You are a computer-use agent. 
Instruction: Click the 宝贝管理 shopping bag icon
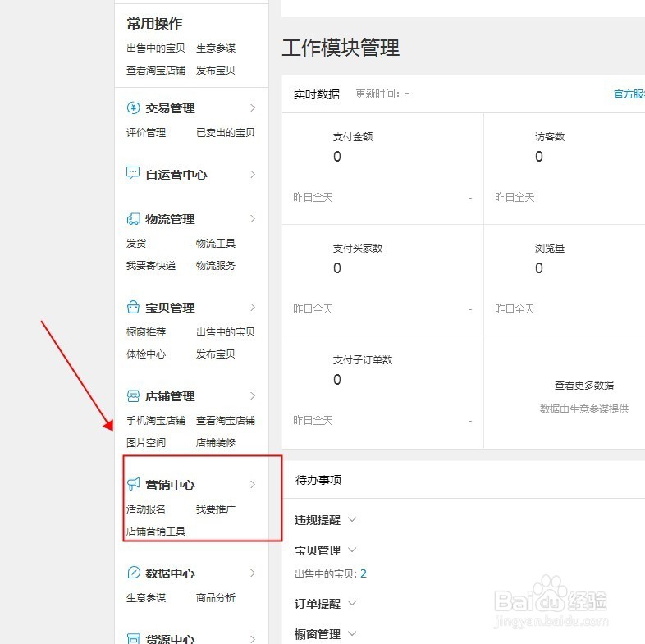click(x=133, y=307)
